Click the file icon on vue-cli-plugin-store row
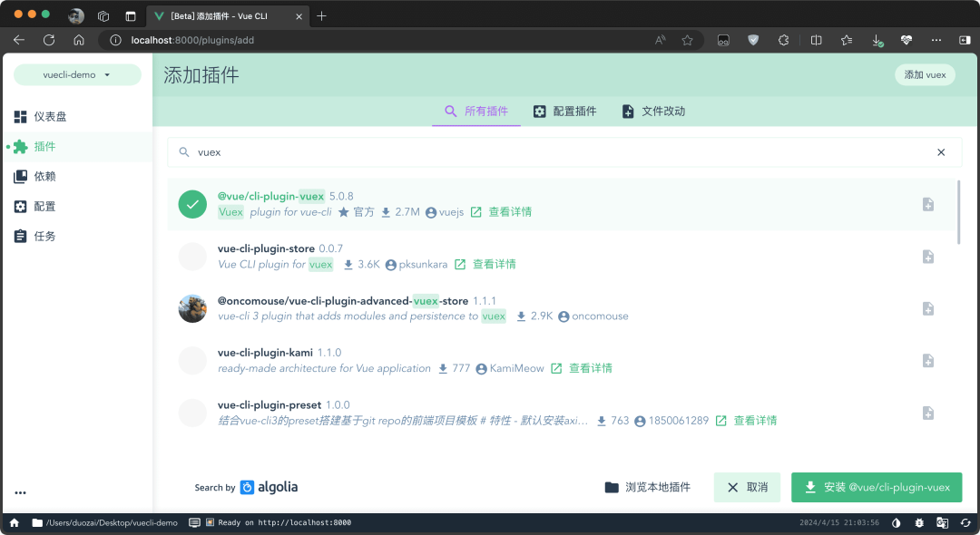The image size is (980, 535). click(928, 257)
